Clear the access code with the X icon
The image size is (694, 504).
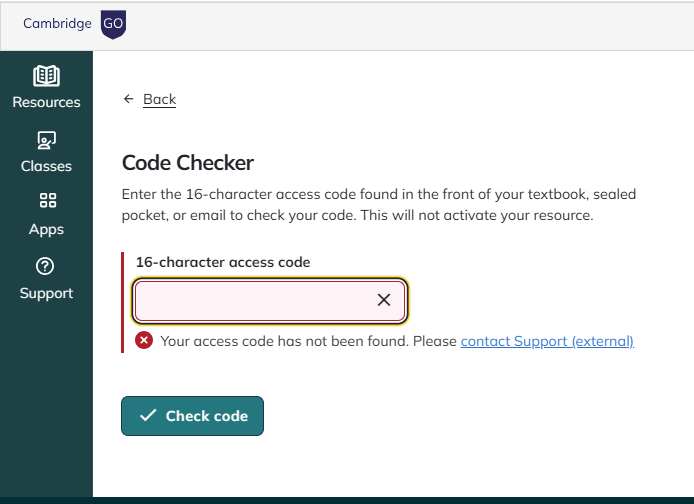pos(384,299)
